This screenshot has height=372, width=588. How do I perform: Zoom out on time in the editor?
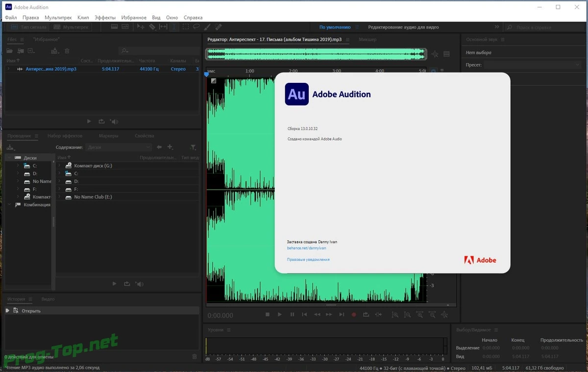[x=432, y=314]
